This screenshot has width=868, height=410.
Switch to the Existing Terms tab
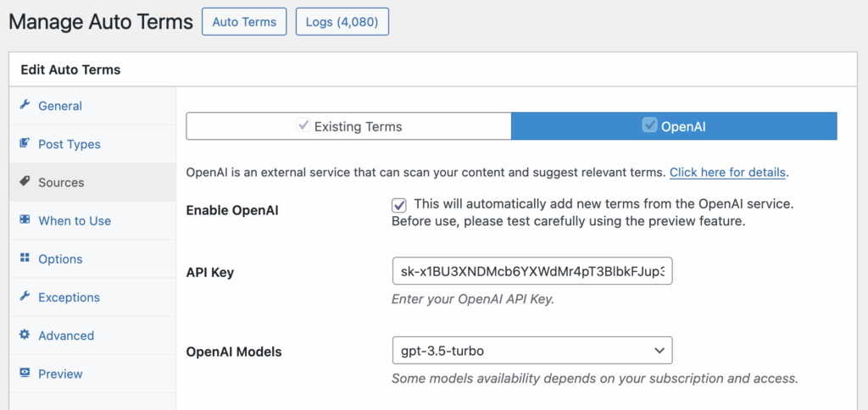348,126
